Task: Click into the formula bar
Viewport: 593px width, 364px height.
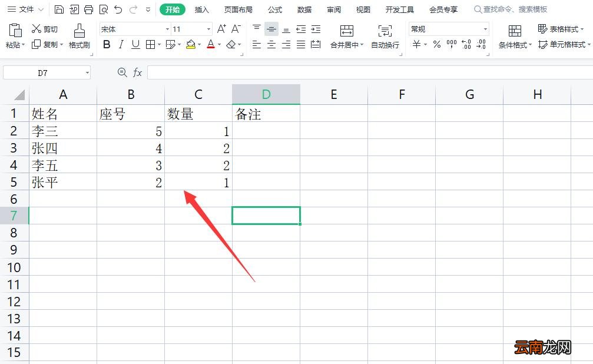Action: click(x=370, y=72)
